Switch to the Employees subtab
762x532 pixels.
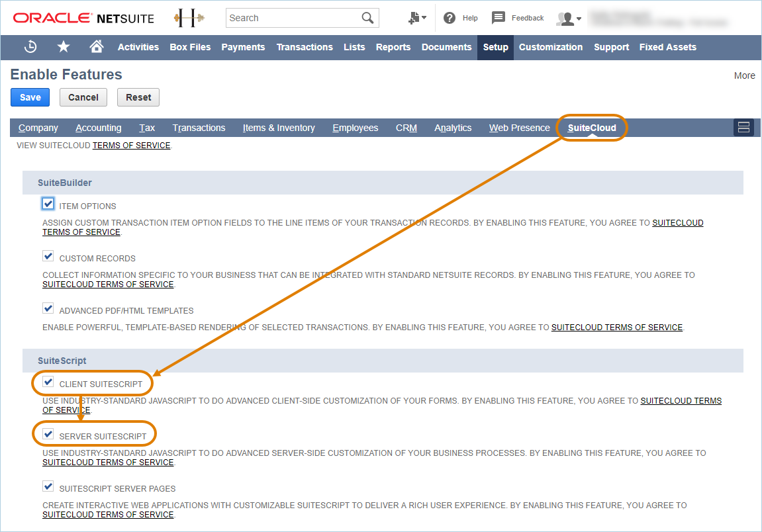356,128
